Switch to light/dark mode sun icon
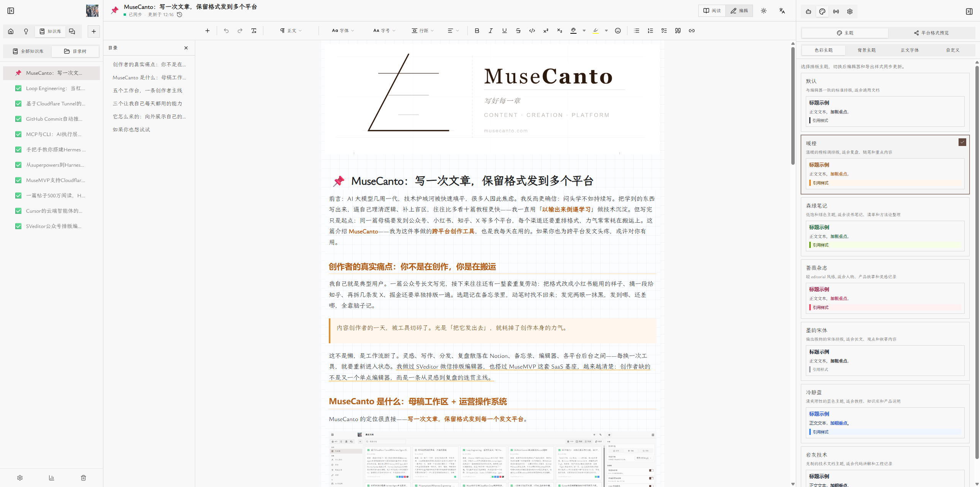Screen dimensions: 980x487 click(764, 11)
